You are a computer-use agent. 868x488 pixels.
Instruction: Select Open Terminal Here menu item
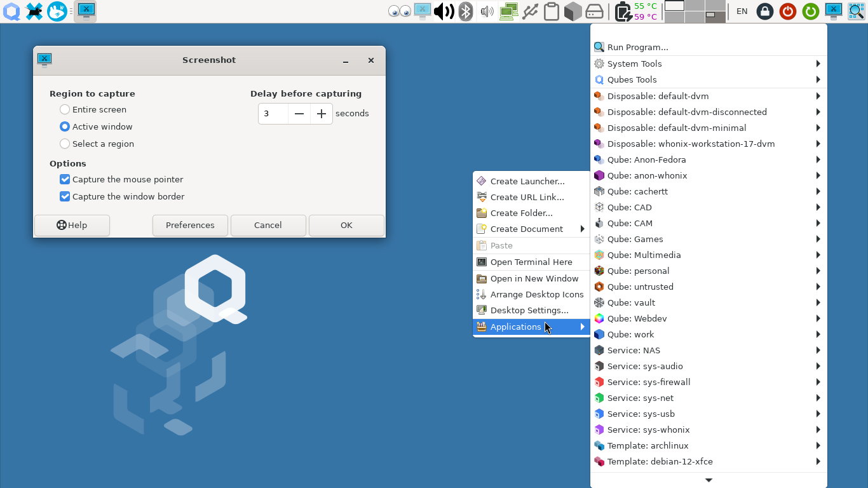point(531,262)
